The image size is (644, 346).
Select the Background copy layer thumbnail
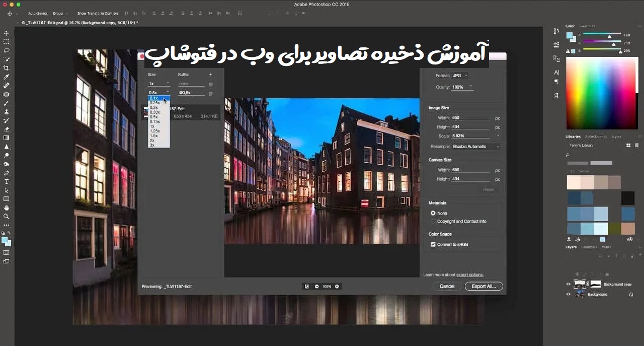point(580,284)
